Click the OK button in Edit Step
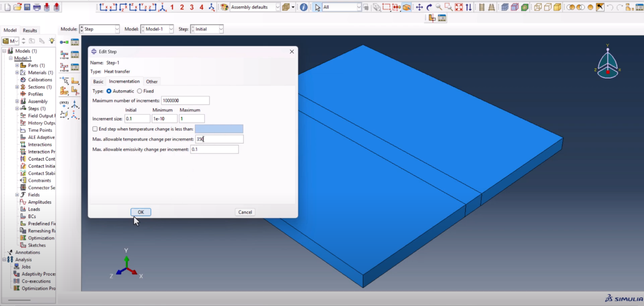 pos(141,212)
